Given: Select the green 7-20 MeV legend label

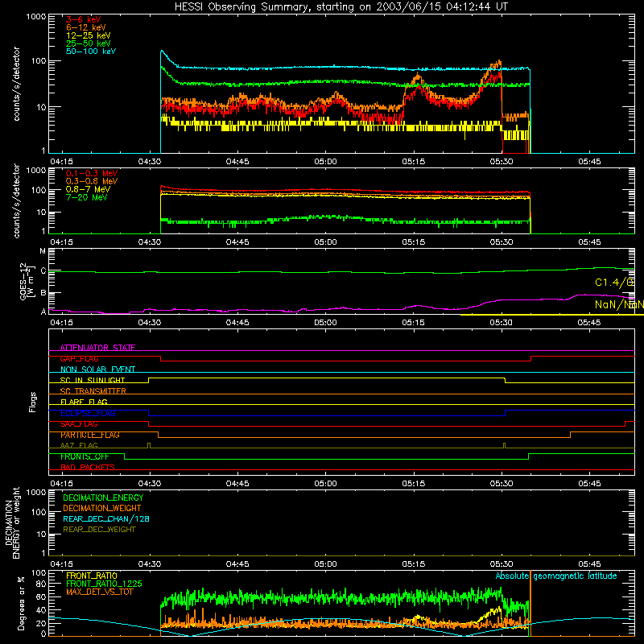Looking at the screenshot, I should point(87,197).
